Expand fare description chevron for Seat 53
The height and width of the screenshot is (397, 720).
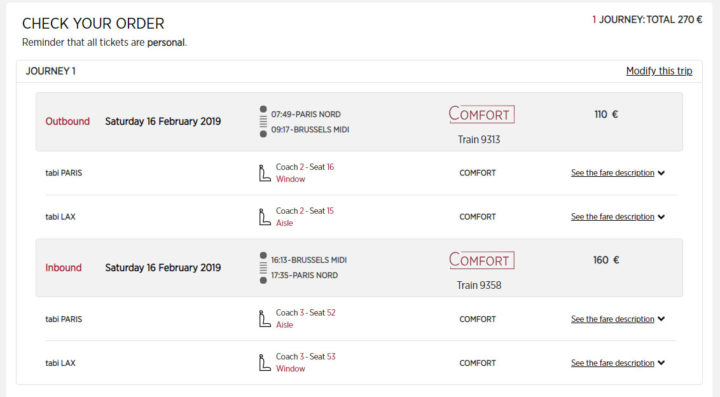pyautogui.click(x=661, y=363)
